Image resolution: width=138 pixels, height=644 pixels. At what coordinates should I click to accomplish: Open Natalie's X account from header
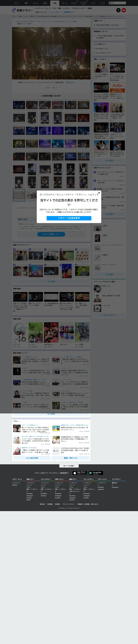coord(118,10)
